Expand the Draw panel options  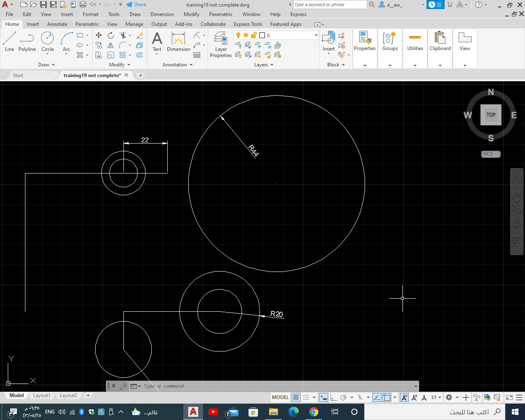(46, 64)
